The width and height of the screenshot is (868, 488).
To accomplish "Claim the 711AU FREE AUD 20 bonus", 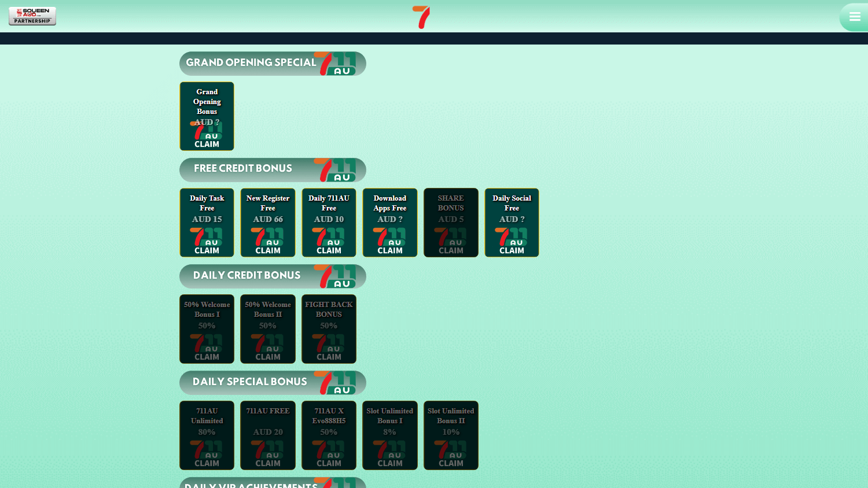I will (267, 463).
